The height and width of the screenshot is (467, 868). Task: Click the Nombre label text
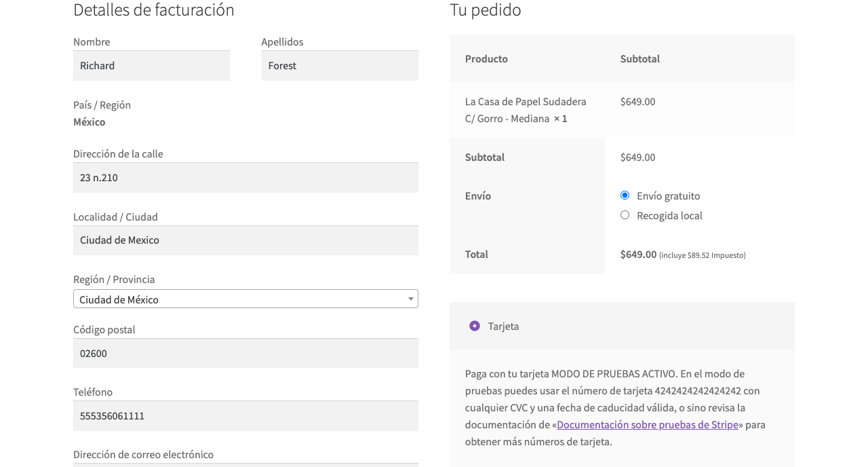tap(92, 42)
